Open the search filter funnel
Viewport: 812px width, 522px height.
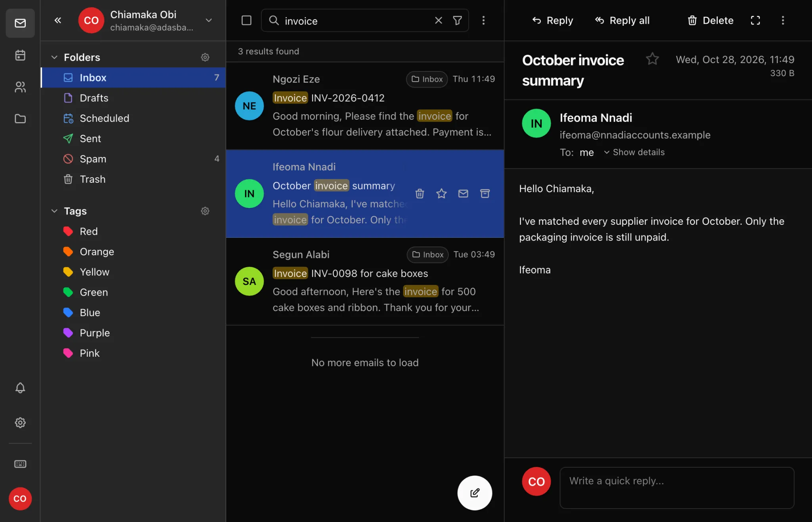click(x=457, y=20)
